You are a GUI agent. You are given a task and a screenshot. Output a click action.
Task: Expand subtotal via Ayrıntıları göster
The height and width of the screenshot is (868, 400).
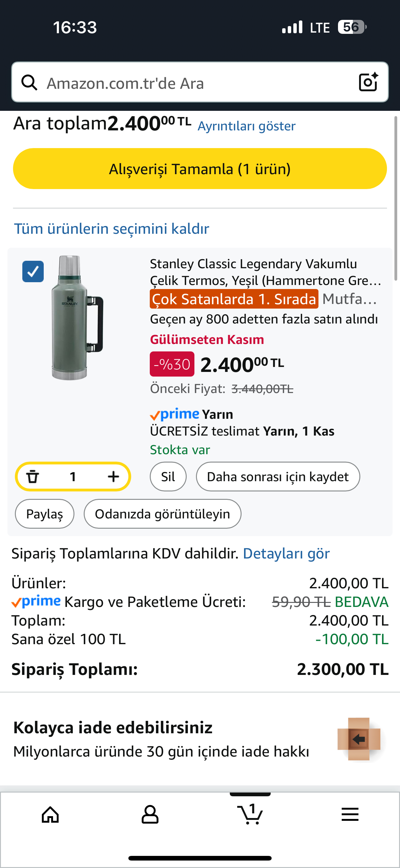coord(247,126)
